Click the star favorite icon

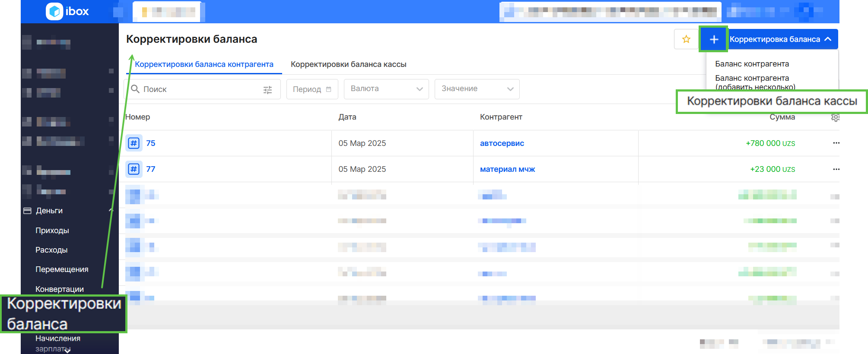(x=686, y=39)
